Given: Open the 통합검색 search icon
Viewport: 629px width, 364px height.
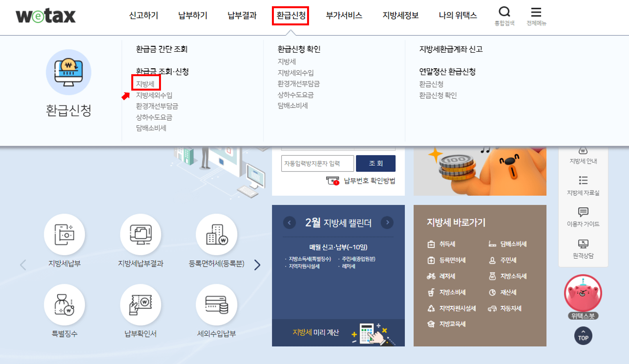Looking at the screenshot, I should click(504, 12).
